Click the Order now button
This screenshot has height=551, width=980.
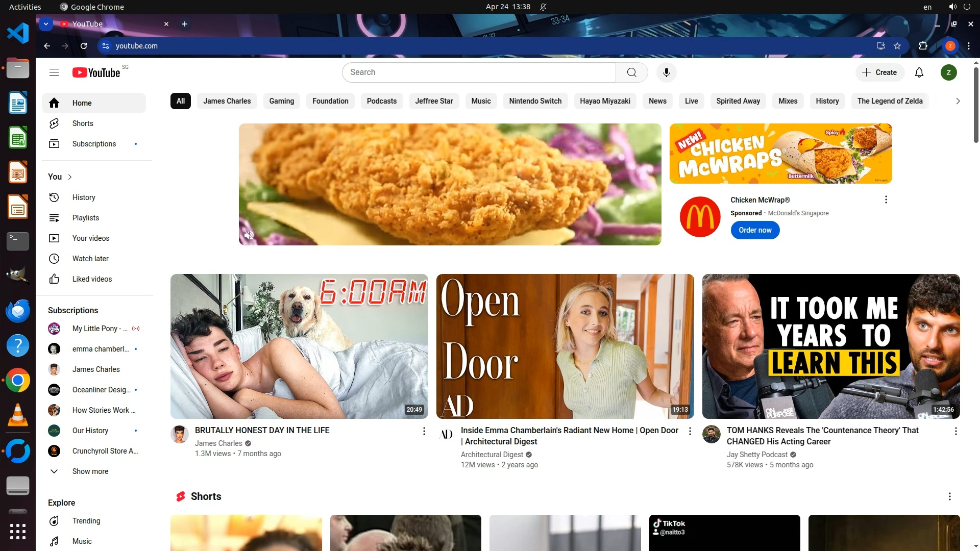[755, 230]
